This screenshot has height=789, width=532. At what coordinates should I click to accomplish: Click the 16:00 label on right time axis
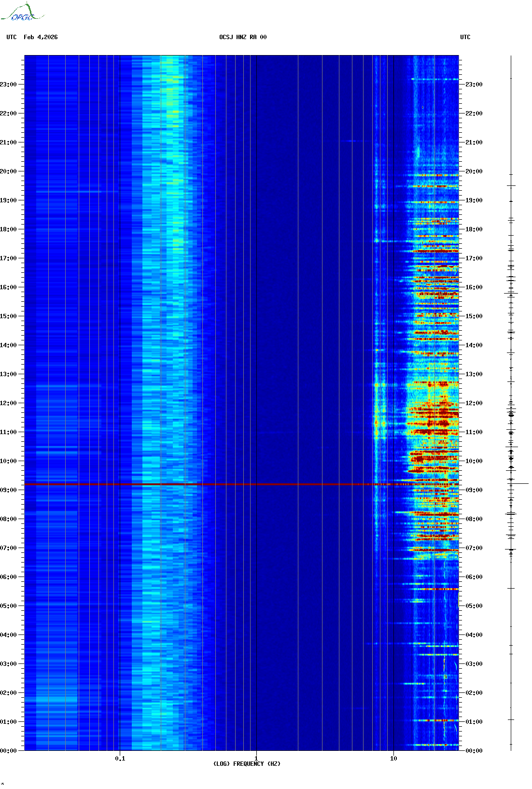tap(474, 287)
